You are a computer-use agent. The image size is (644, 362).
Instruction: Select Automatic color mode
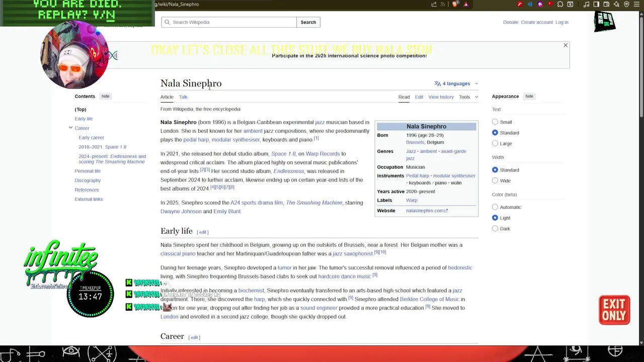[495, 207]
